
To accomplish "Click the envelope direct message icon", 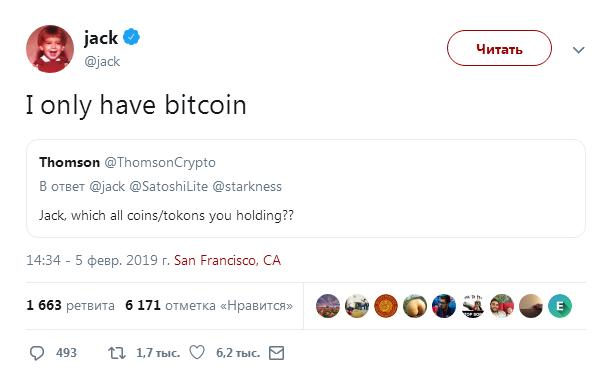I will pos(276,353).
